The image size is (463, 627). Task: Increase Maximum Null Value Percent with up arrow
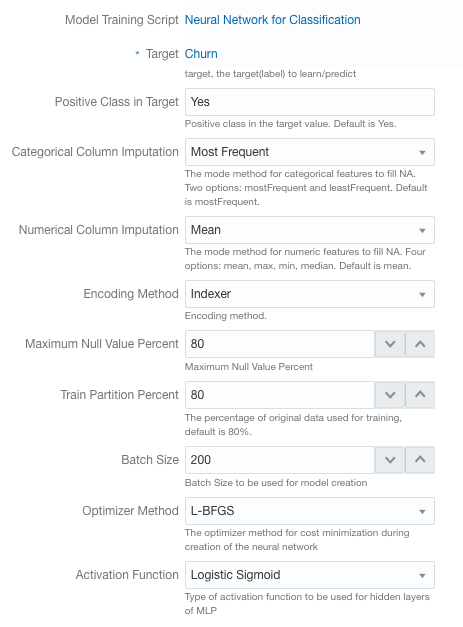coord(420,344)
